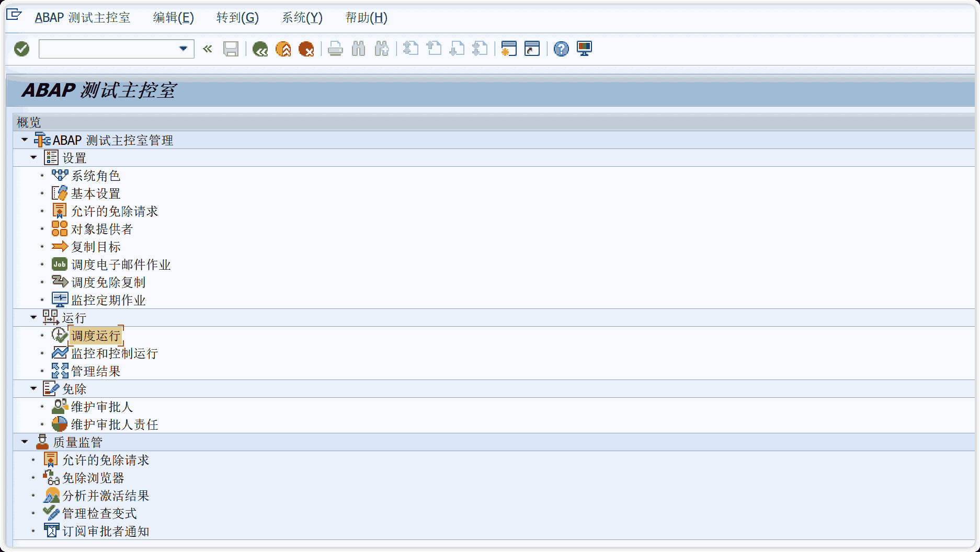Click inside the transaction command input field
Viewport: 980px width, 552px height.
point(107,49)
